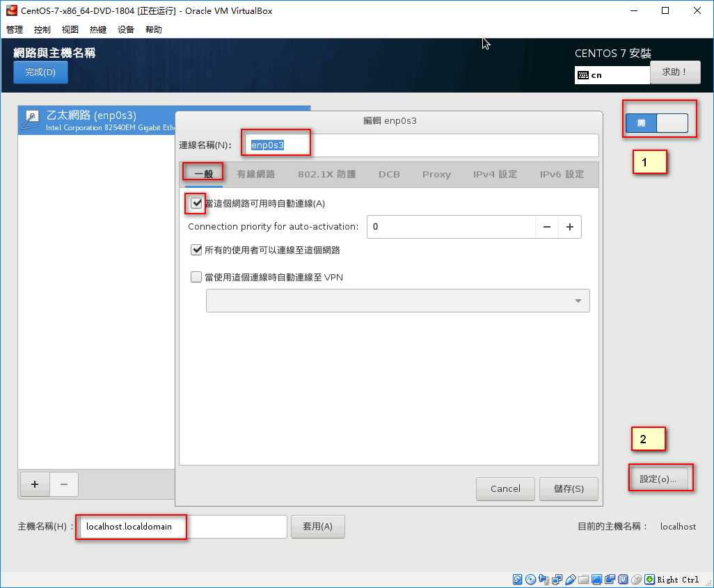Screen dimensions: 714x588
Task: Click the mouse integration status icon
Action: [636, 580]
